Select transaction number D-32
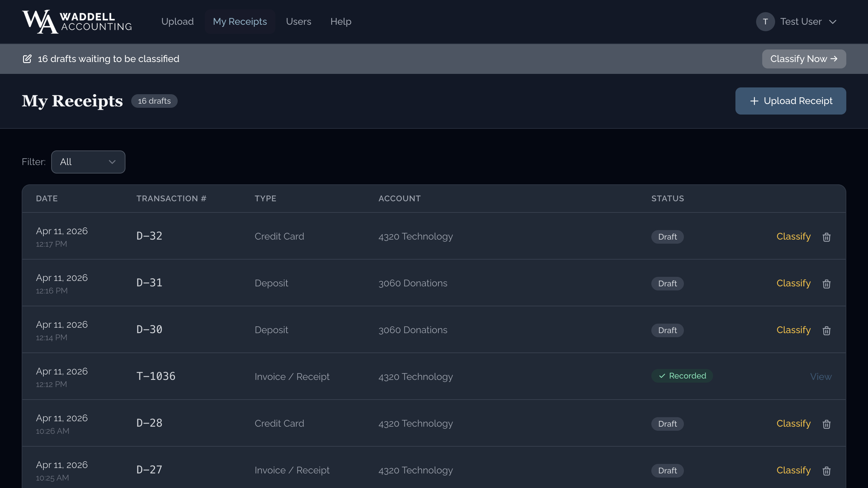Screen dimensions: 868x488 coord(149,236)
